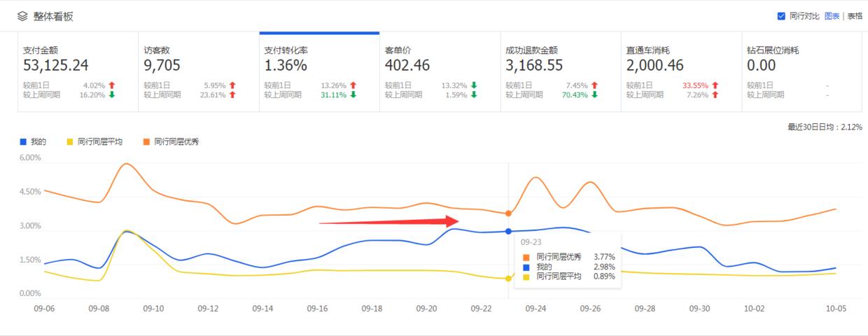Select the 客单价 metric card
The width and height of the screenshot is (868, 336).
click(x=440, y=72)
